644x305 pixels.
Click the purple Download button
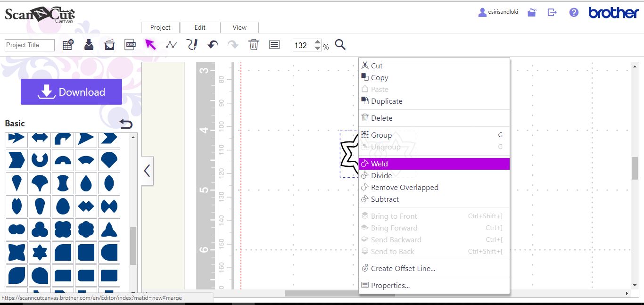click(71, 91)
